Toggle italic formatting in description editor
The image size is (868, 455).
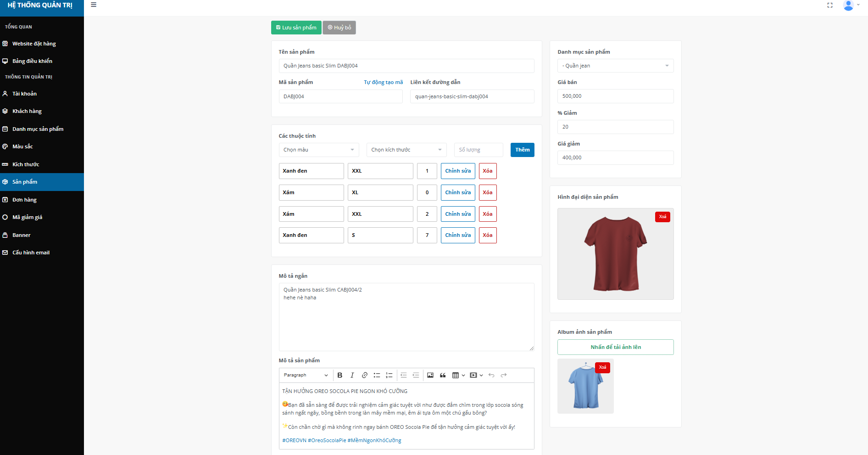click(352, 375)
